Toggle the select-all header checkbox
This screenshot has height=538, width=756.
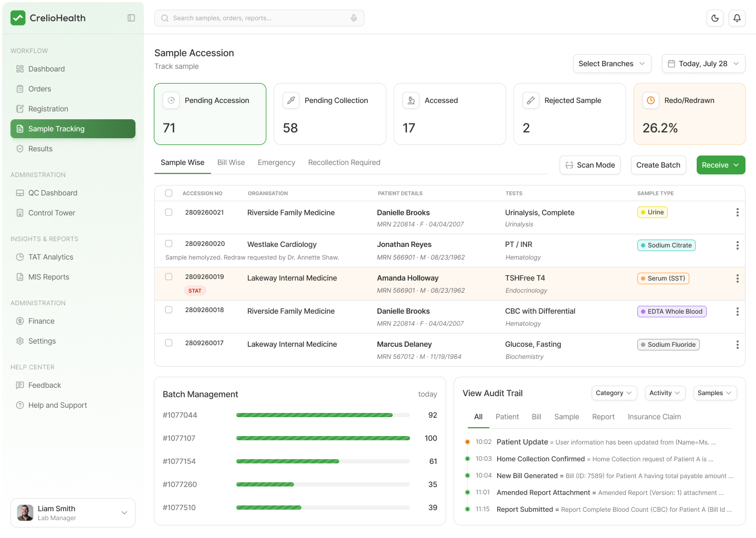click(x=169, y=193)
